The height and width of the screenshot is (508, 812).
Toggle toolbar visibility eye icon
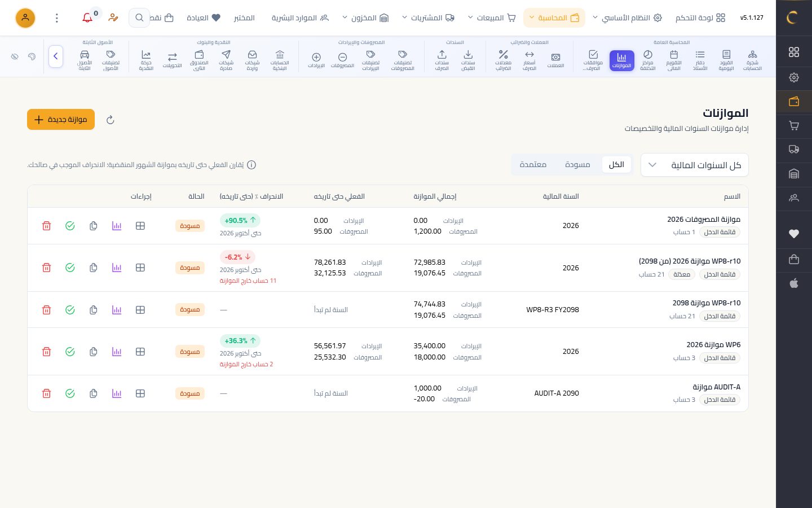coord(15,56)
